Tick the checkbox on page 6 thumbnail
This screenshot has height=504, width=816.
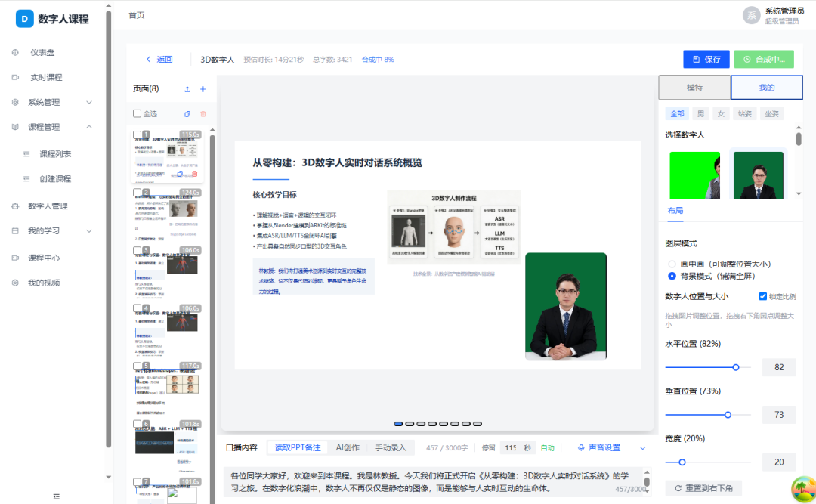point(137,424)
